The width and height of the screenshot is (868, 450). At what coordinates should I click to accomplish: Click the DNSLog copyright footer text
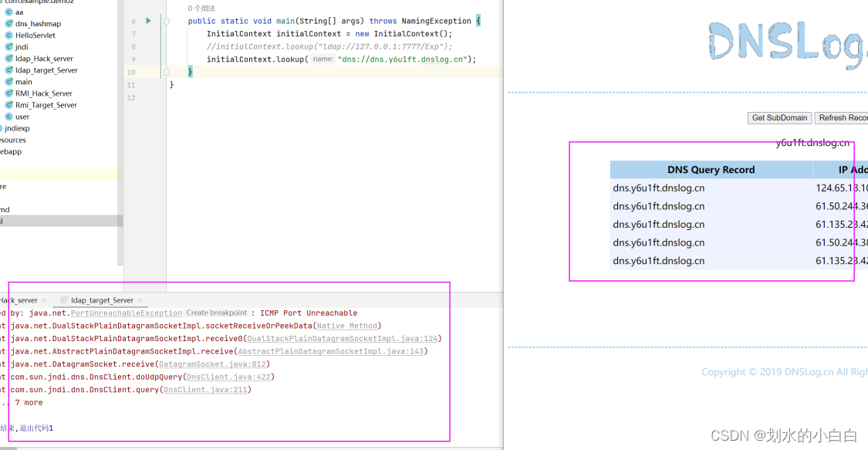point(785,372)
